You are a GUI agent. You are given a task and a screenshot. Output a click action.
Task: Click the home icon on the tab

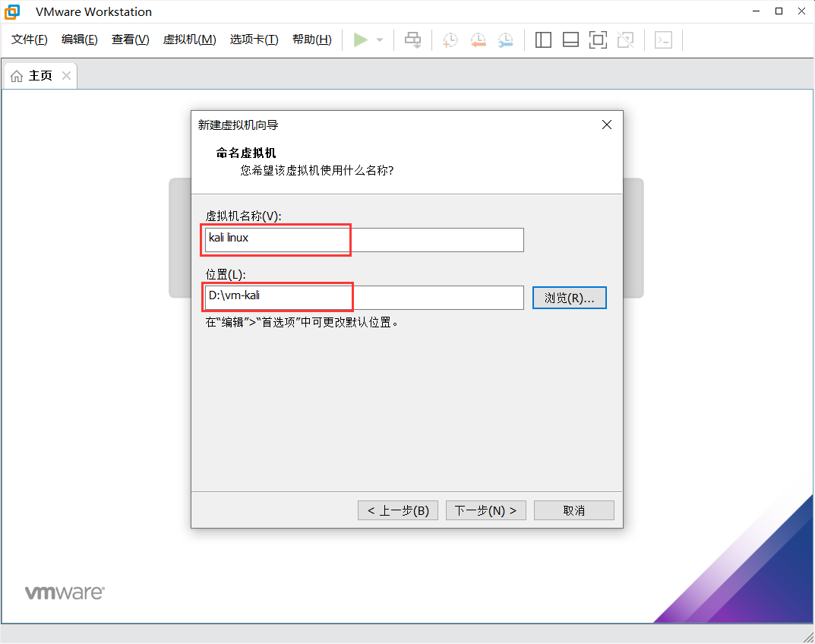pos(17,75)
